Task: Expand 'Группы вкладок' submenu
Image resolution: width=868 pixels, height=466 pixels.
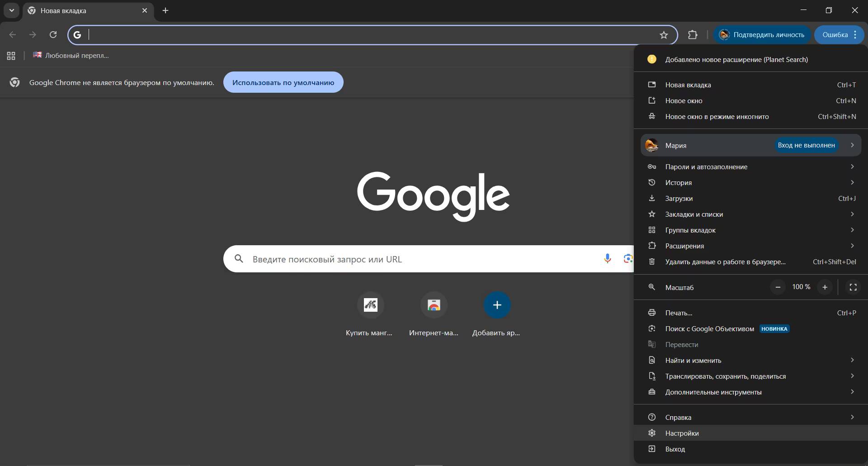Action: click(751, 230)
